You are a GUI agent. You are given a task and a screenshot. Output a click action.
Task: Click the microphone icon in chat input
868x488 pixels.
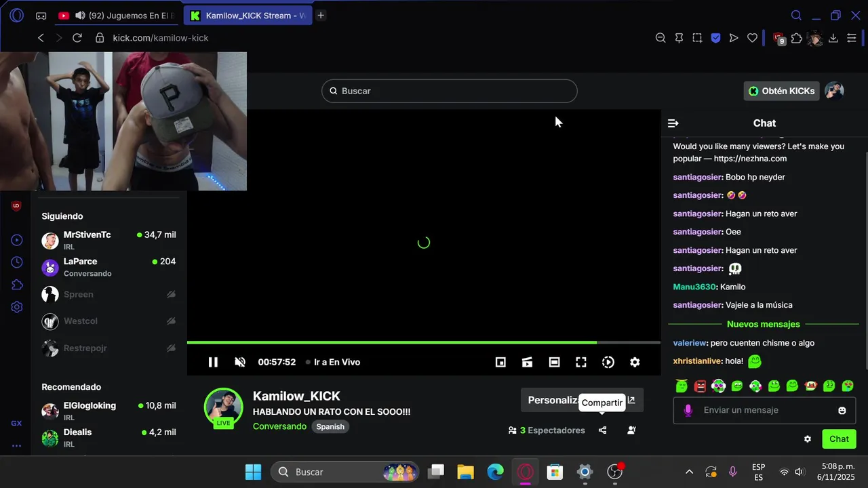(x=688, y=410)
